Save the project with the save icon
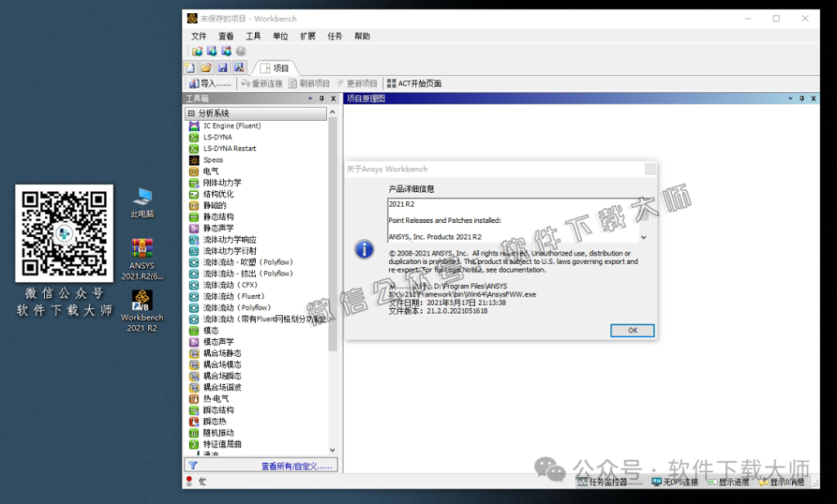Image resolution: width=837 pixels, height=504 pixels. [222, 67]
